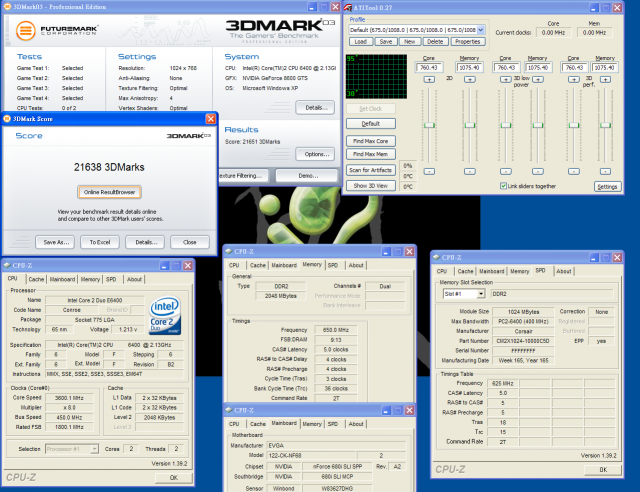
Task: Open profile Properties in ATITool
Action: [468, 42]
